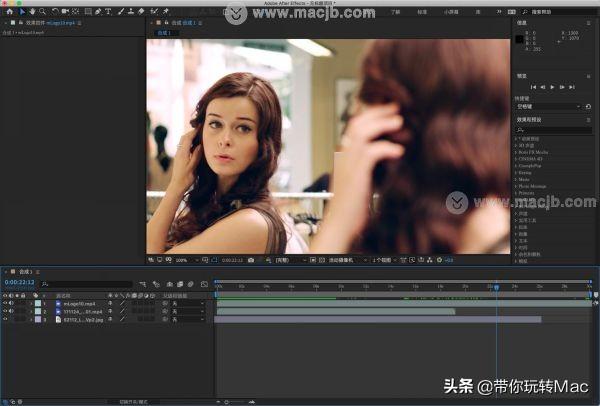Select the Eraser tool
The height and width of the screenshot is (406, 600).
click(141, 12)
